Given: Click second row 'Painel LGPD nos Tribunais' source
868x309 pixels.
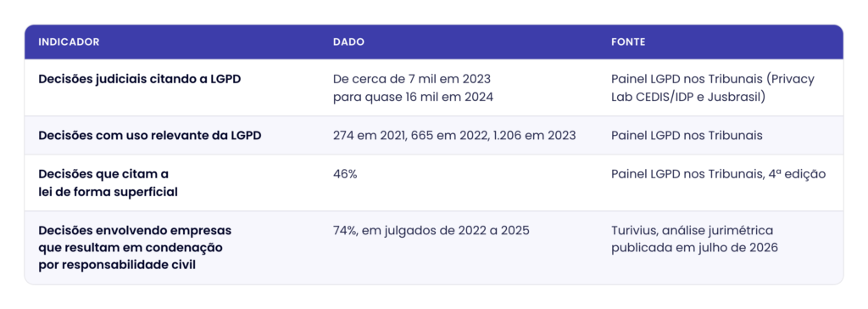Looking at the screenshot, I should tap(687, 135).
